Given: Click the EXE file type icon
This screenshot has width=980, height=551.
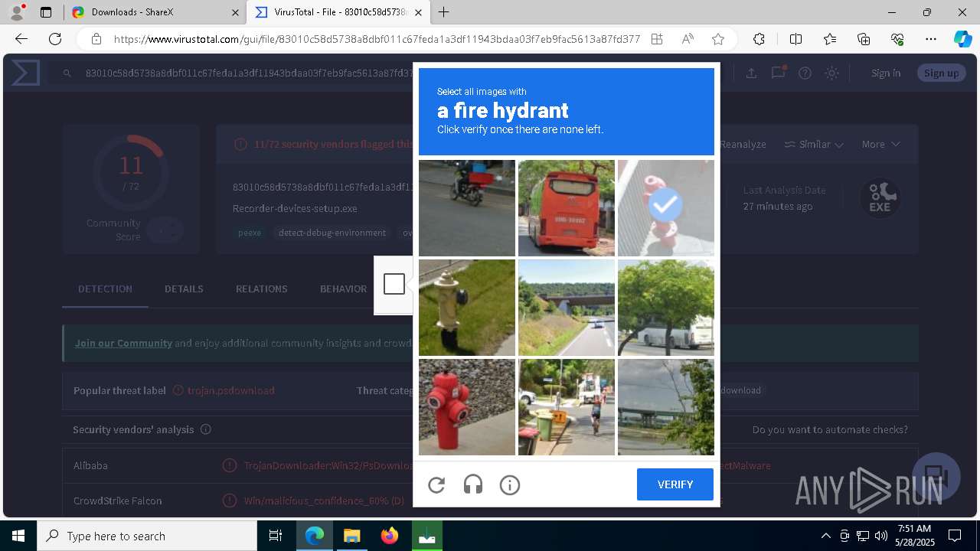Looking at the screenshot, I should (x=880, y=198).
